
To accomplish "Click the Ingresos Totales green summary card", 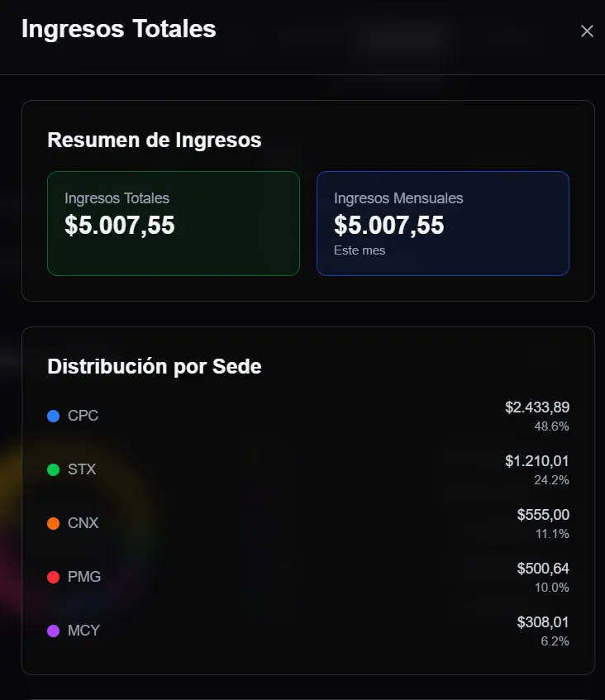I will click(x=173, y=223).
